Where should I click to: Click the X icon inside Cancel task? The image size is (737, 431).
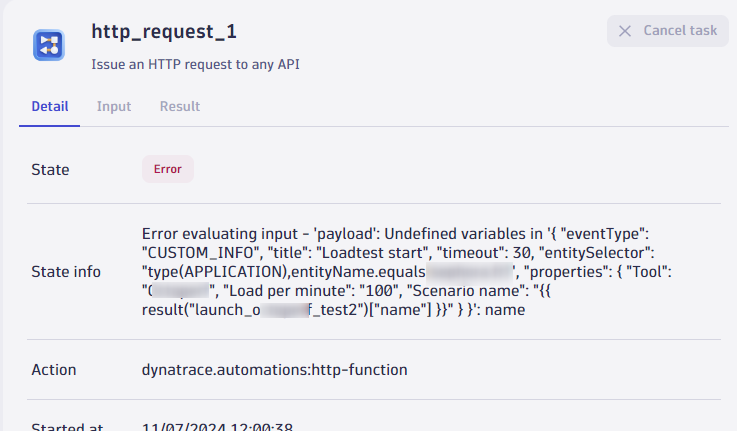coord(625,30)
